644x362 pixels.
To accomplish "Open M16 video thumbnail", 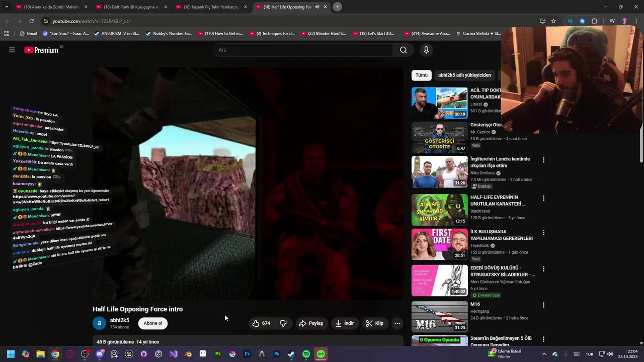I will (x=440, y=317).
